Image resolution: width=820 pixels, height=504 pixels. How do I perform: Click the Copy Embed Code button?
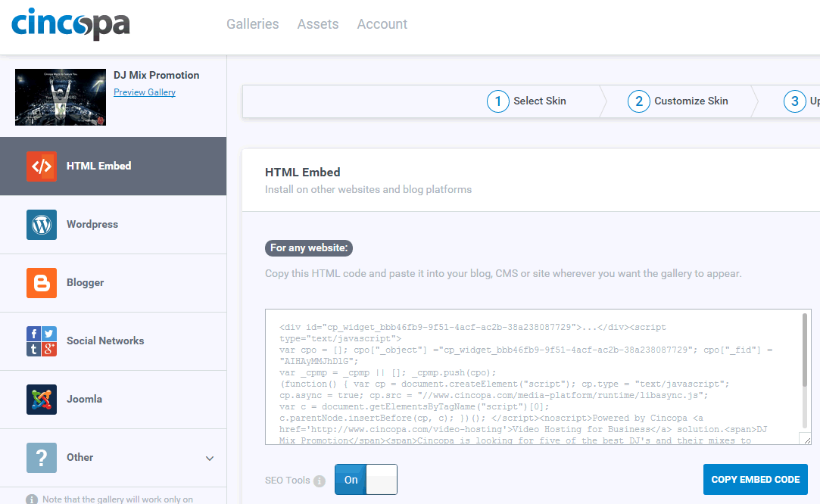(x=755, y=479)
